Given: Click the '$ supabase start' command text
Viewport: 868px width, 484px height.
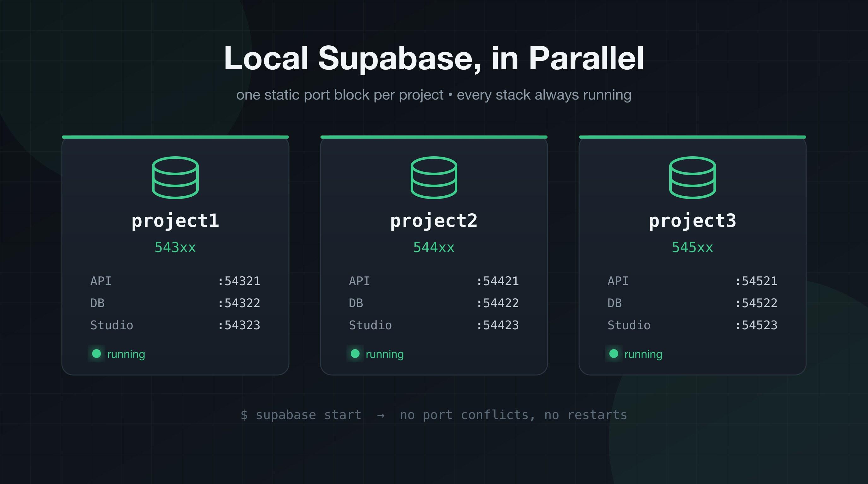Looking at the screenshot, I should tap(301, 415).
